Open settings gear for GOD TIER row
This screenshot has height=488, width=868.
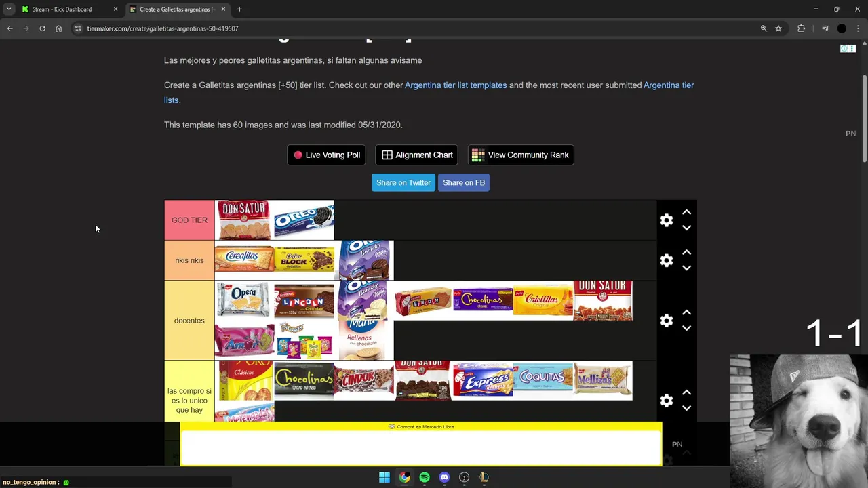point(667,220)
